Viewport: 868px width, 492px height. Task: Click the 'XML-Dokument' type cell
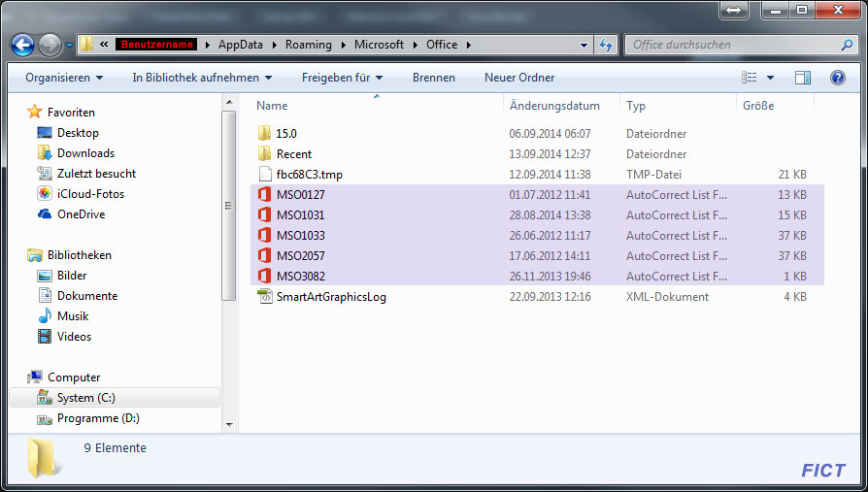tap(667, 297)
